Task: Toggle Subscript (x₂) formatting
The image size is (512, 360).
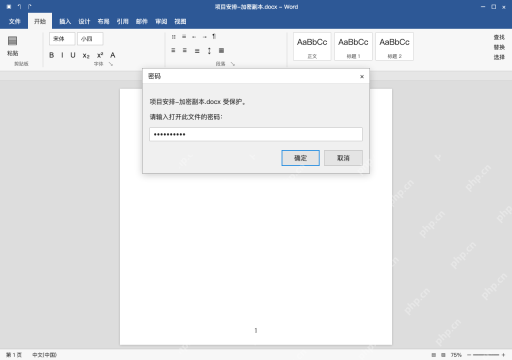Action: click(86, 55)
